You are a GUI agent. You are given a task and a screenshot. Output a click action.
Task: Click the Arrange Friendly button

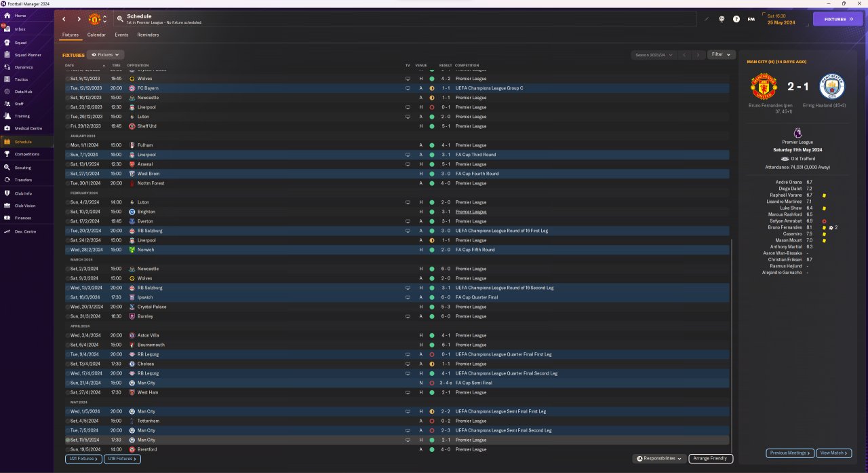tap(711, 459)
